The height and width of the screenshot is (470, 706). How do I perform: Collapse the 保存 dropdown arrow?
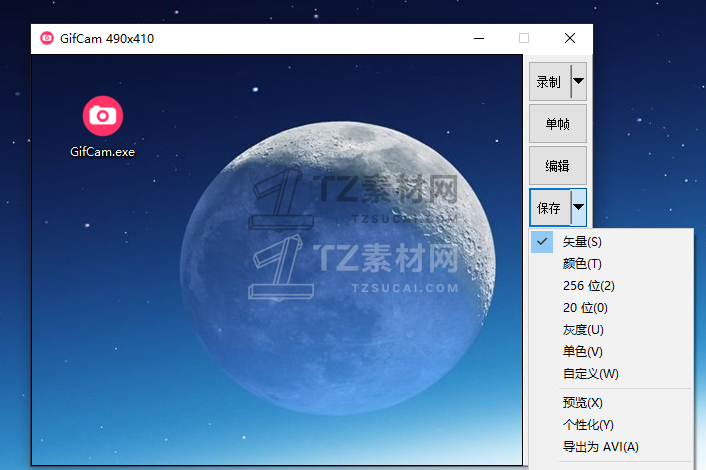579,208
